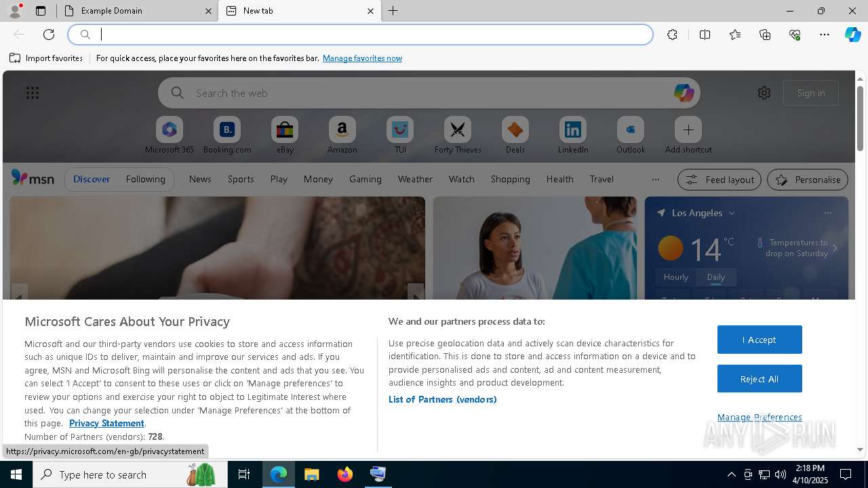Viewport: 868px width, 488px height.
Task: Show hidden system tray icons
Action: pos(731,474)
